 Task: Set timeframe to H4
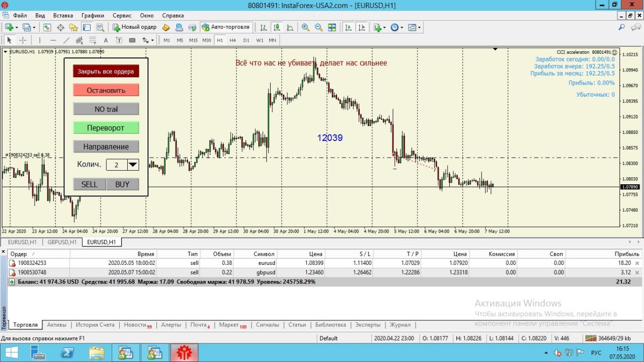(232, 40)
